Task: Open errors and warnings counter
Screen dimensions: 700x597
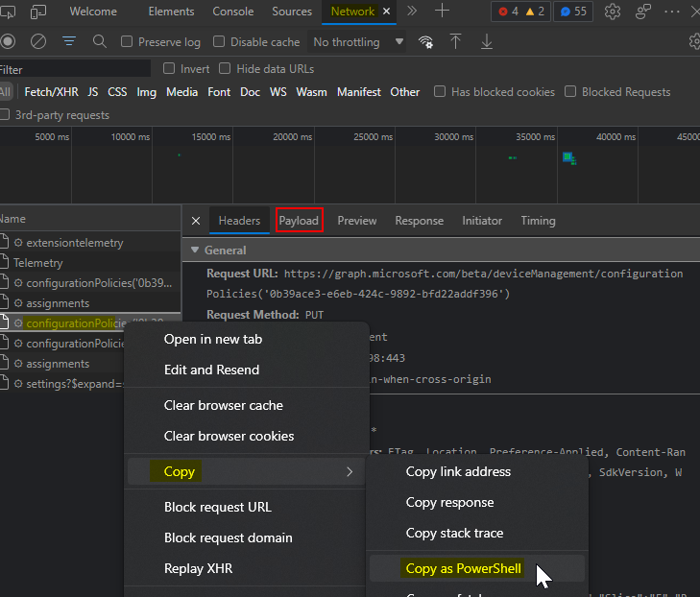Action: click(x=520, y=12)
